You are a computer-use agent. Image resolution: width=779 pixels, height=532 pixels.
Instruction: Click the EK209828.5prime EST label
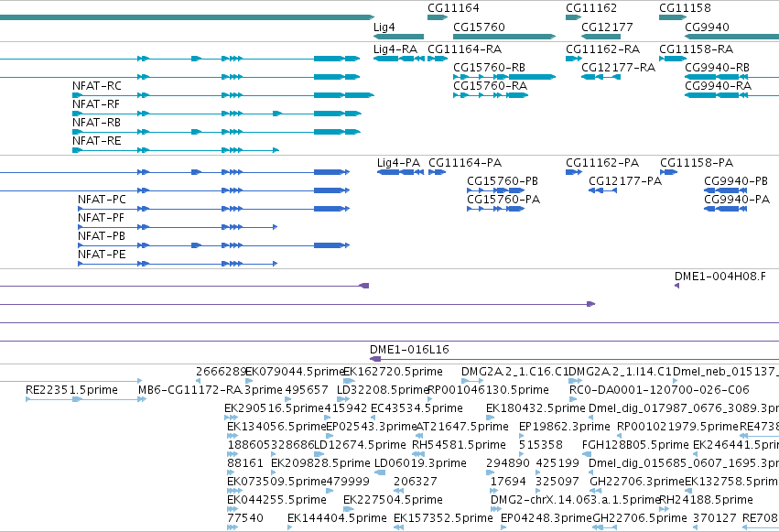[x=320, y=463]
